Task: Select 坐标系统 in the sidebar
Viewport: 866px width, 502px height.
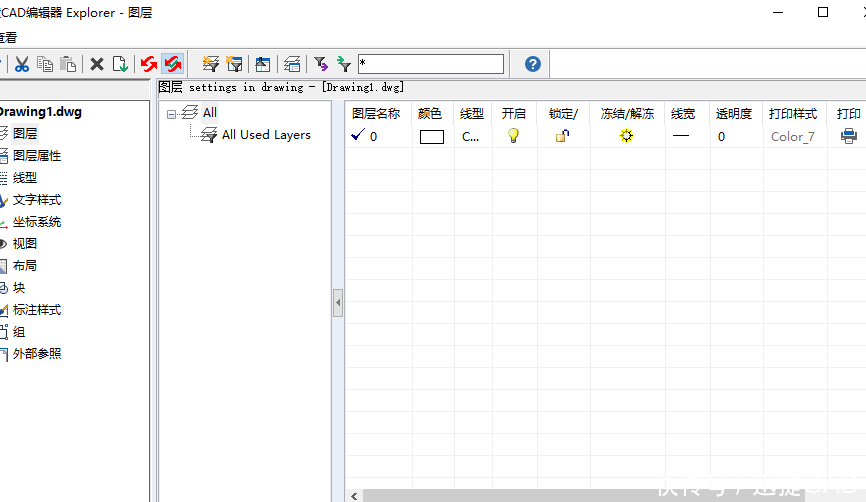Action: [x=37, y=222]
